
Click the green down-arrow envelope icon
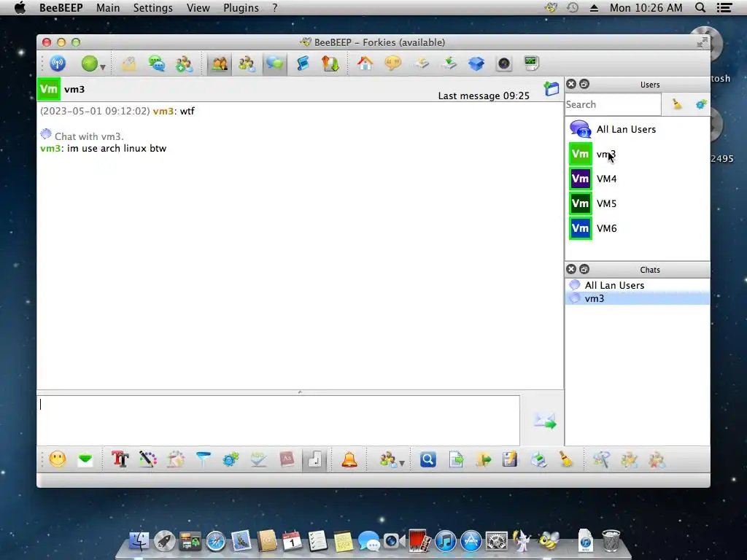point(85,459)
